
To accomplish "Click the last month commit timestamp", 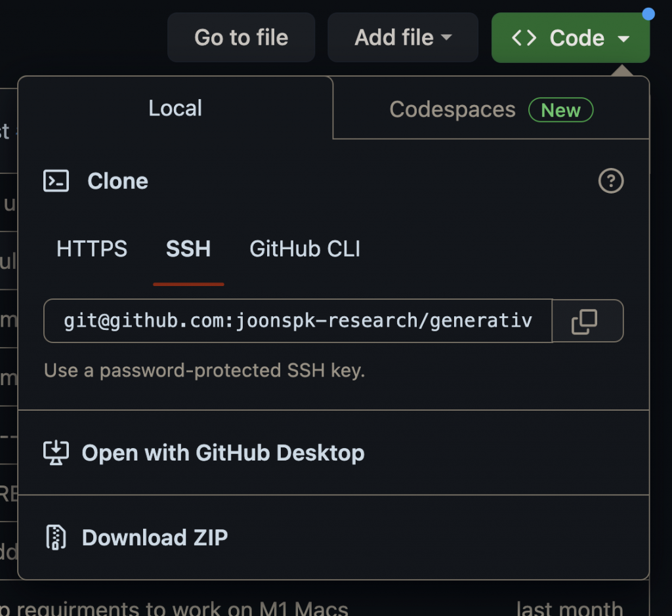I will (569, 608).
